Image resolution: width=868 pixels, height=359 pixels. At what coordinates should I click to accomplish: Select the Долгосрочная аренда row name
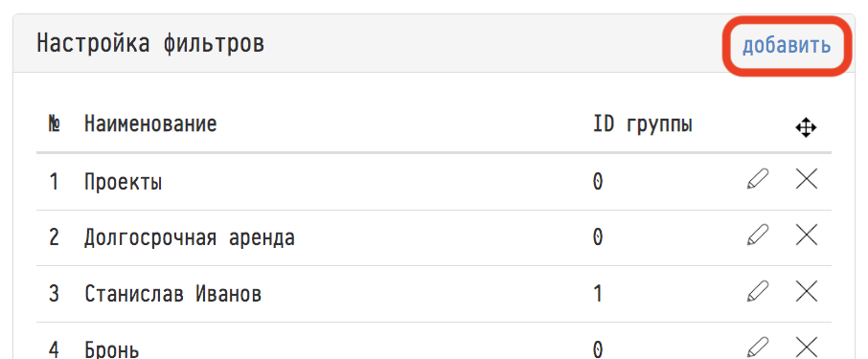click(190, 237)
